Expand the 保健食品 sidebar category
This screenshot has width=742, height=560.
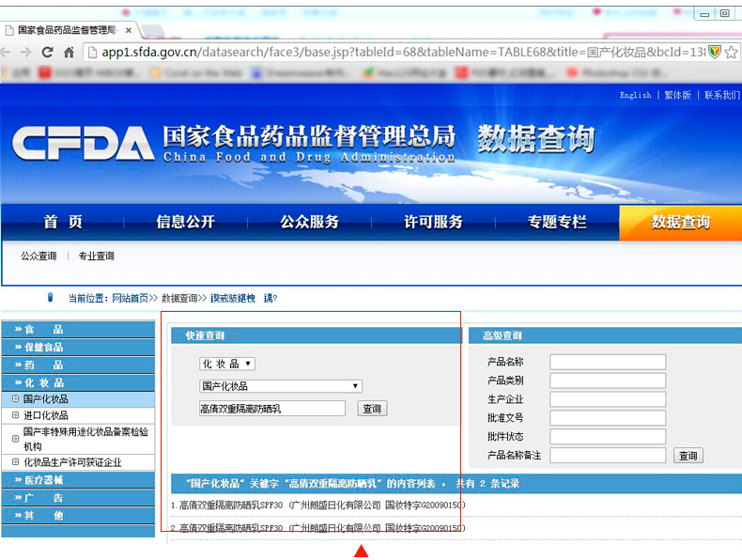[x=78, y=348]
